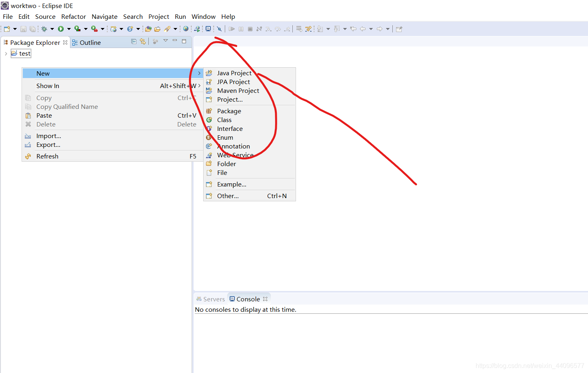Switch to the Servers tab
The width and height of the screenshot is (588, 373).
(x=210, y=299)
